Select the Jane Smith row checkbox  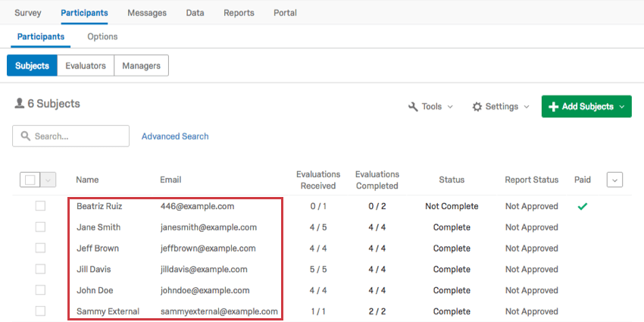(x=40, y=227)
